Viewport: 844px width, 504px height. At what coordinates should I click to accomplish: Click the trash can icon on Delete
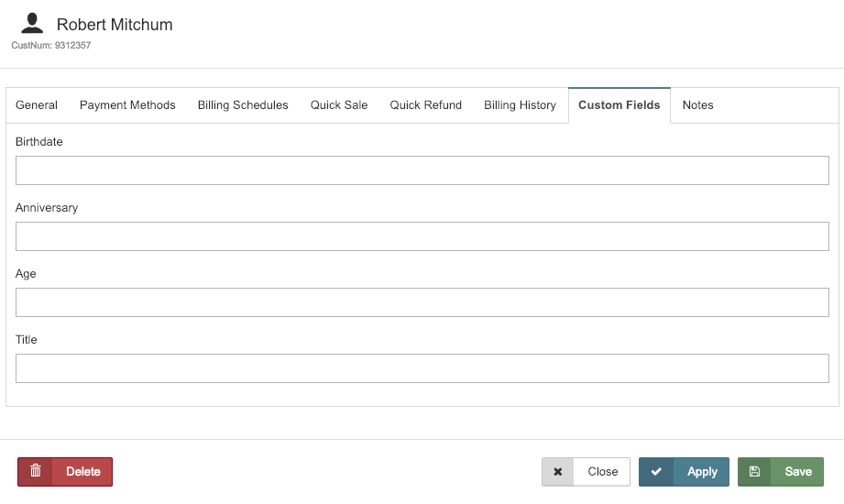[36, 472]
